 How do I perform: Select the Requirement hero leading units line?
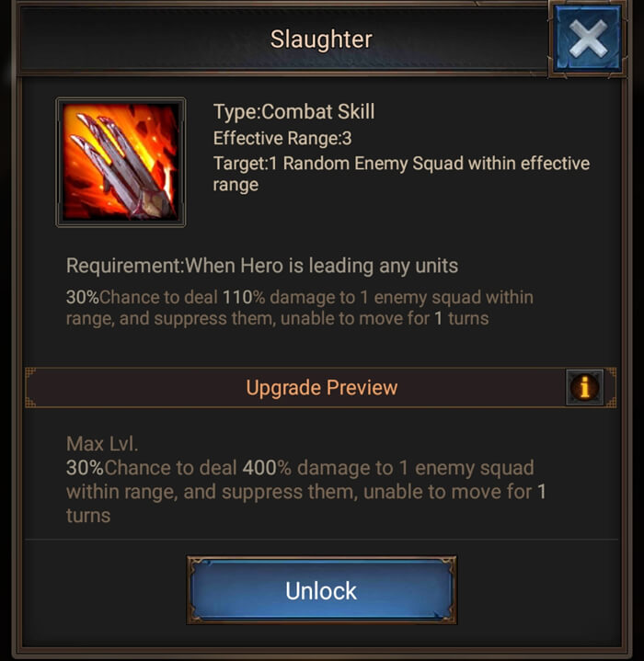point(262,266)
